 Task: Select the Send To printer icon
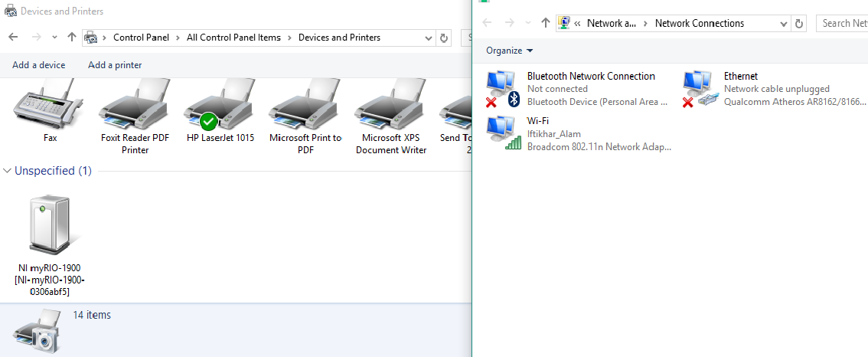click(455, 103)
